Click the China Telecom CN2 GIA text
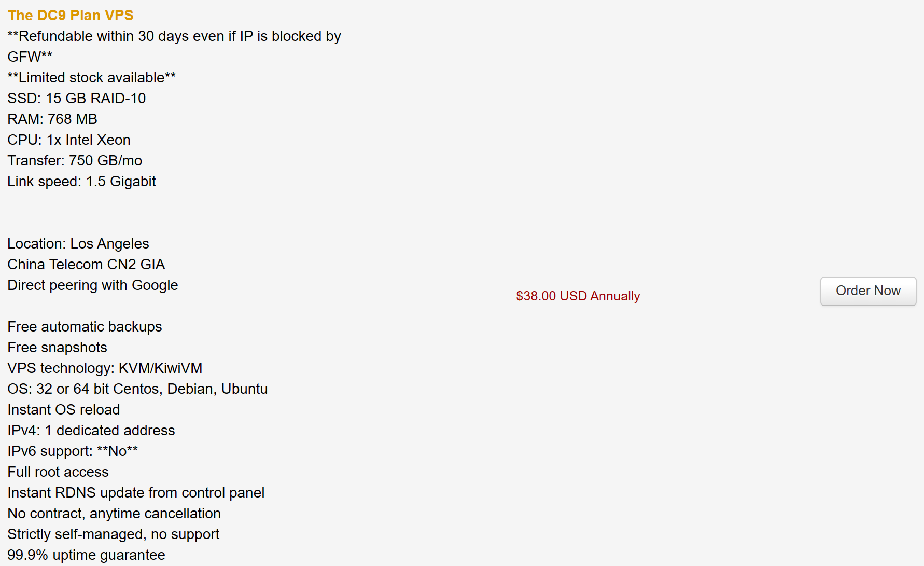The image size is (924, 566). click(x=86, y=265)
